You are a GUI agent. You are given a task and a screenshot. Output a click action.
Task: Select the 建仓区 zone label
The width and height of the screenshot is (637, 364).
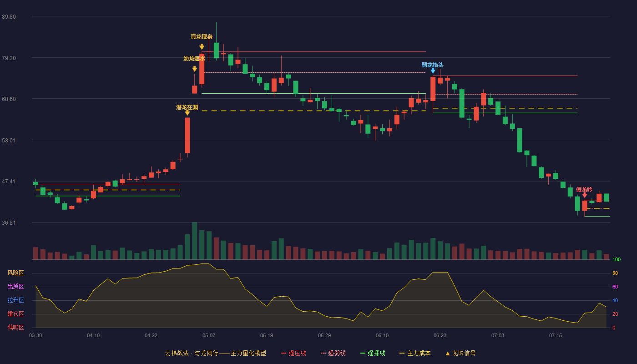(x=15, y=314)
